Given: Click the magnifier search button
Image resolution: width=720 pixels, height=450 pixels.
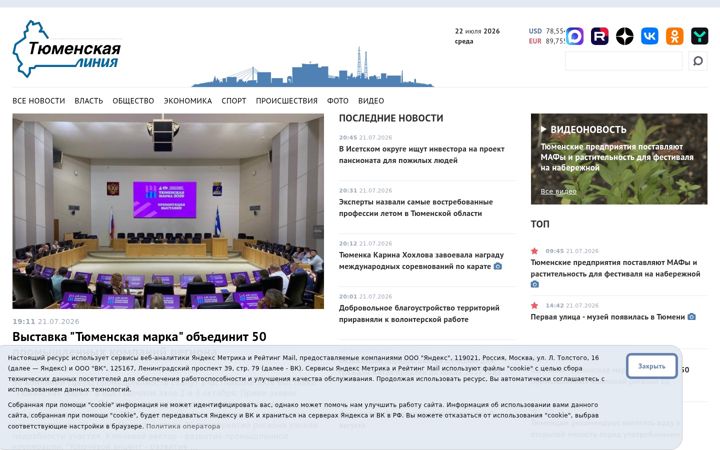Looking at the screenshot, I should 698,61.
